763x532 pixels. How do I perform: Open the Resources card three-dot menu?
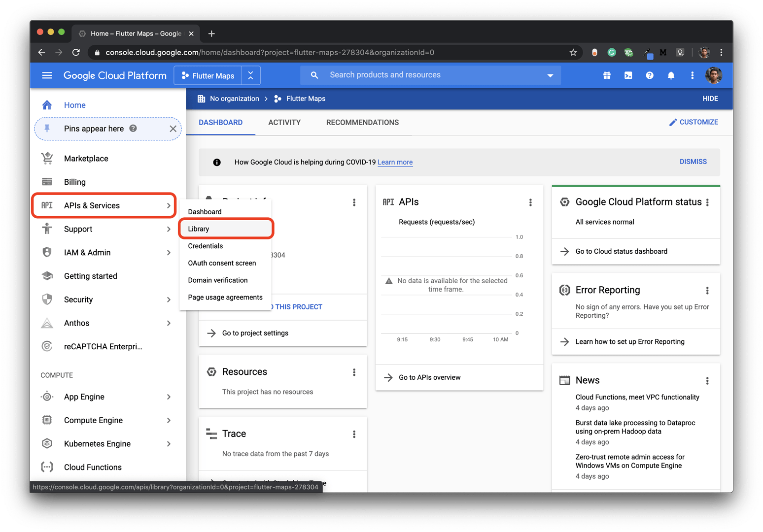[x=354, y=372]
